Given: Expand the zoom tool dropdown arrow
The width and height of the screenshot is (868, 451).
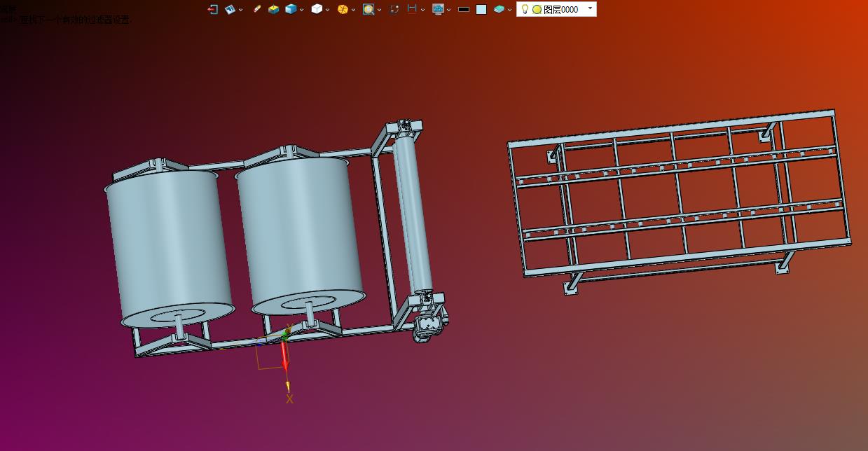Looking at the screenshot, I should [379, 10].
